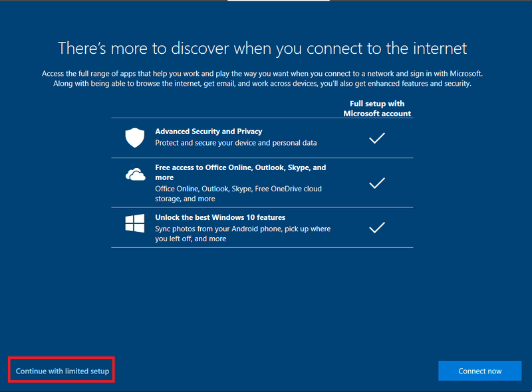Select the heading 'There's more to discover when you connect'

click(x=262, y=49)
